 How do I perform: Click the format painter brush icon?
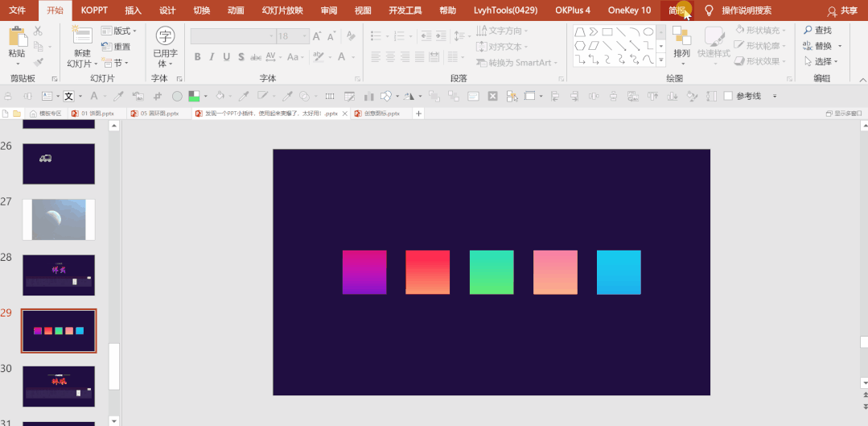pos(38,62)
